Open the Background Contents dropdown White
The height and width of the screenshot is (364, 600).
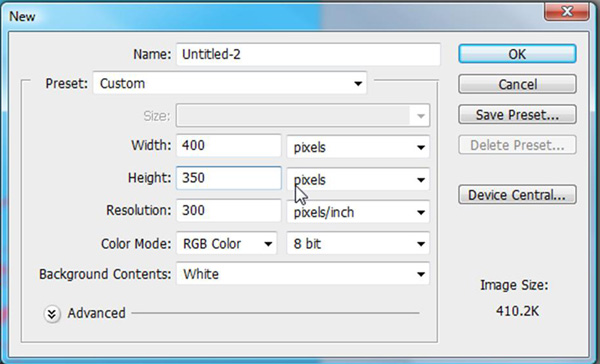(303, 274)
